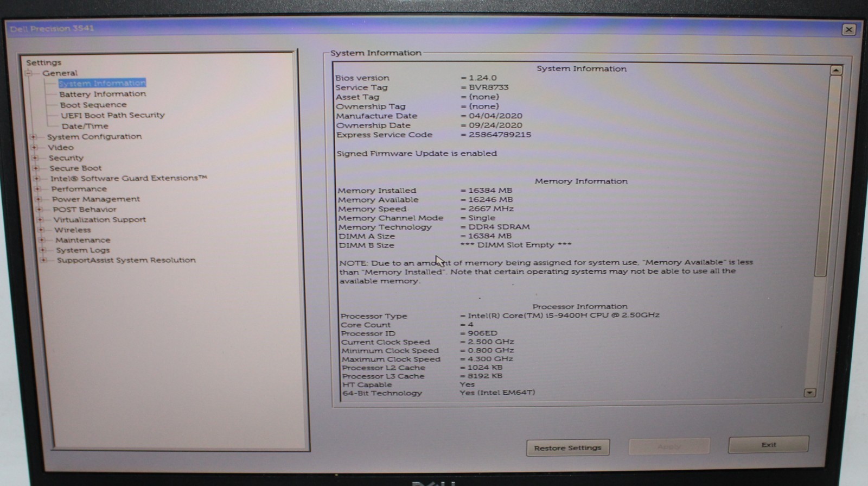Viewport: 868px width, 486px height.
Task: Select SupportAssist System Resolution label
Action: pyautogui.click(x=126, y=260)
